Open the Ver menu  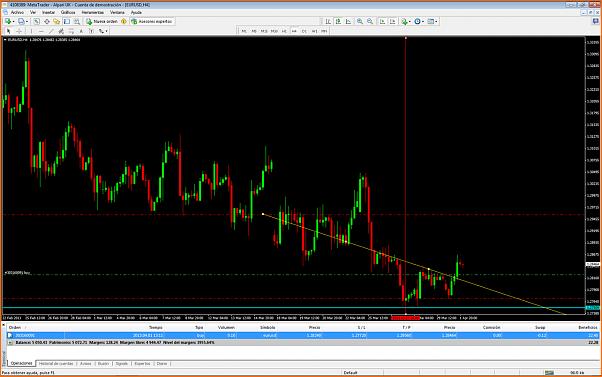coord(33,13)
